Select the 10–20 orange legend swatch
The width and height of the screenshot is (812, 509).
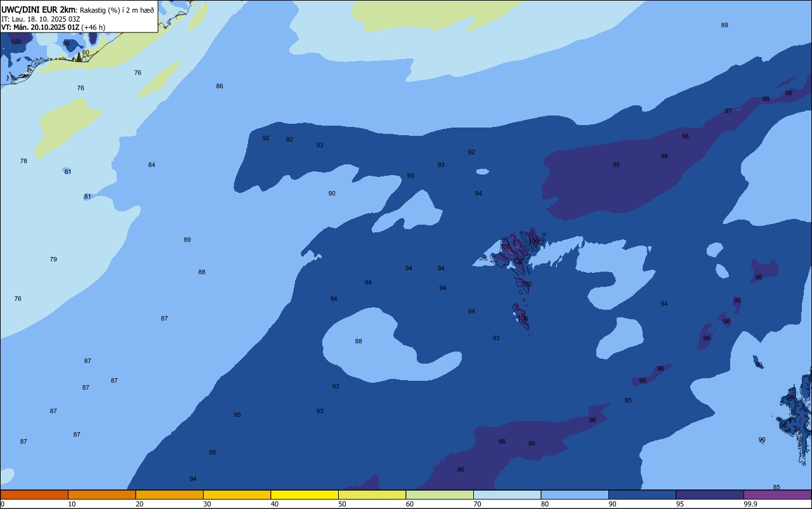(101, 494)
